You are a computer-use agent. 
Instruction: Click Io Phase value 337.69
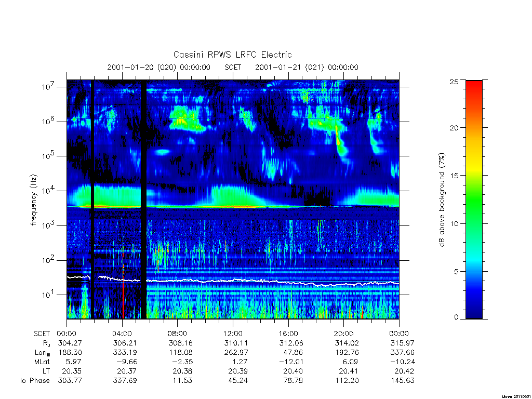(125, 381)
